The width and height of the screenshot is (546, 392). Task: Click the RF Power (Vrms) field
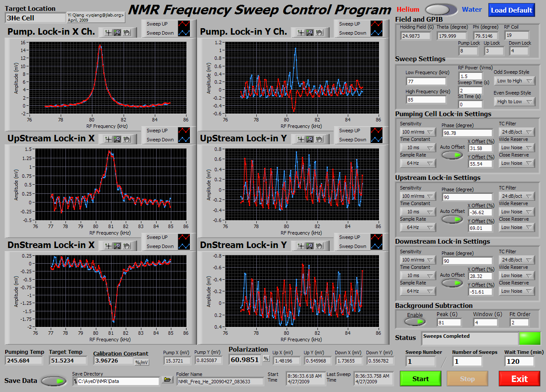pyautogui.click(x=470, y=76)
